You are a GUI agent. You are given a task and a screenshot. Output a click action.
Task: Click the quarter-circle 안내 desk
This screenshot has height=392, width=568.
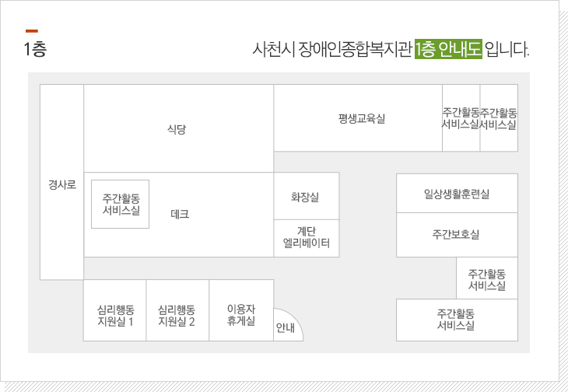click(287, 326)
